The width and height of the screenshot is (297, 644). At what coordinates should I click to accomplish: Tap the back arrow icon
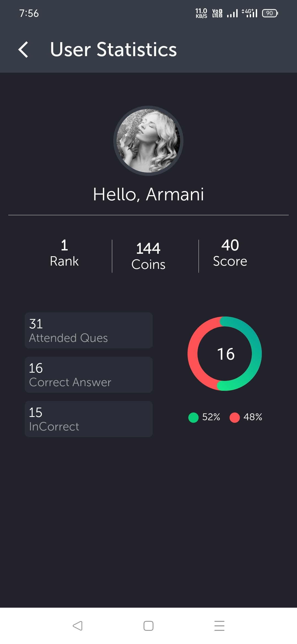(23, 50)
